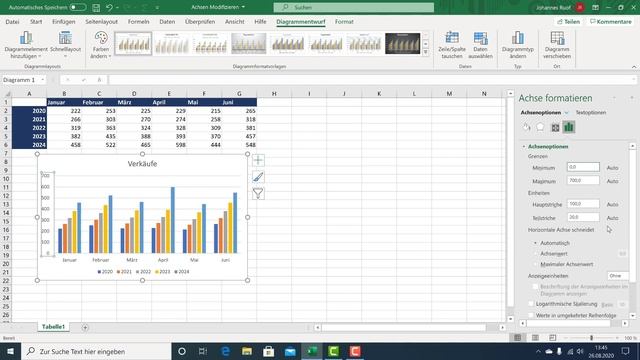Open the name box dropdown
This screenshot has width=640, height=360.
pyautogui.click(x=43, y=80)
